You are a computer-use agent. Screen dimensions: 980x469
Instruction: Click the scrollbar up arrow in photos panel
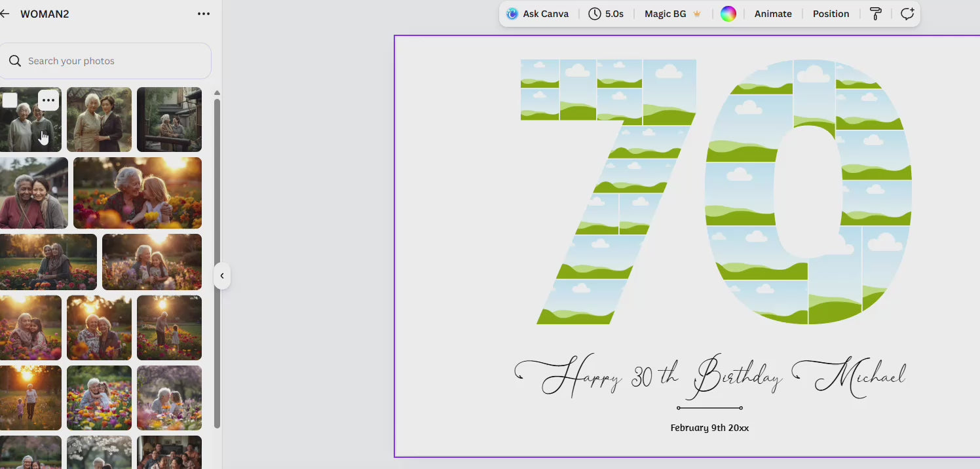click(x=217, y=93)
